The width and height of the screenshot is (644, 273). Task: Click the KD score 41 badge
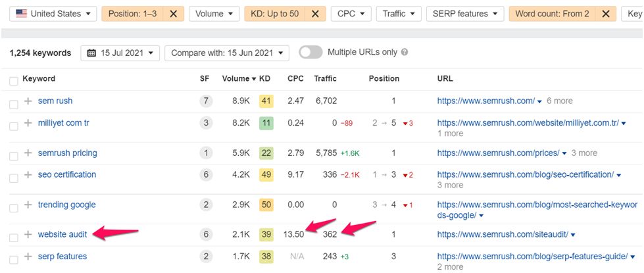tap(266, 101)
